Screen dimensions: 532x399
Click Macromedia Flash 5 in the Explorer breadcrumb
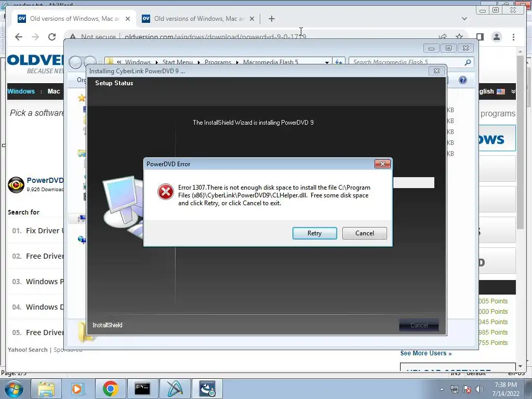tap(270, 62)
